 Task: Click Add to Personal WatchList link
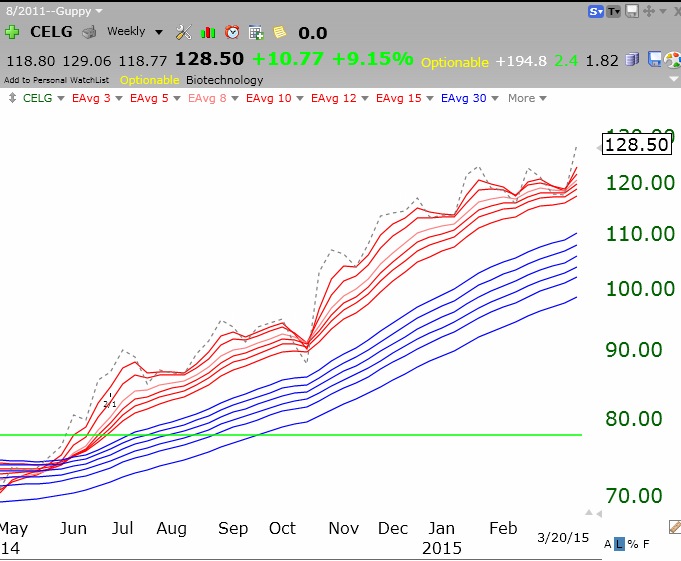click(56, 80)
